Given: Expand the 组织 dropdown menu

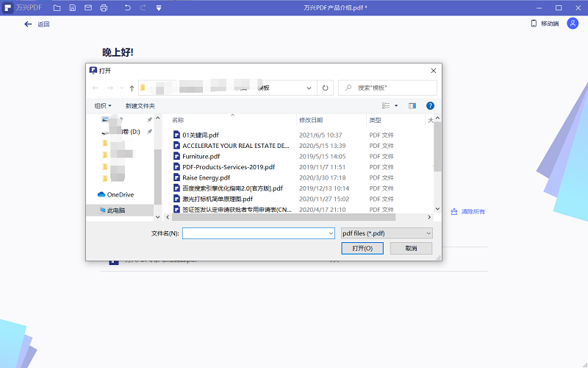Looking at the screenshot, I should click(x=103, y=106).
